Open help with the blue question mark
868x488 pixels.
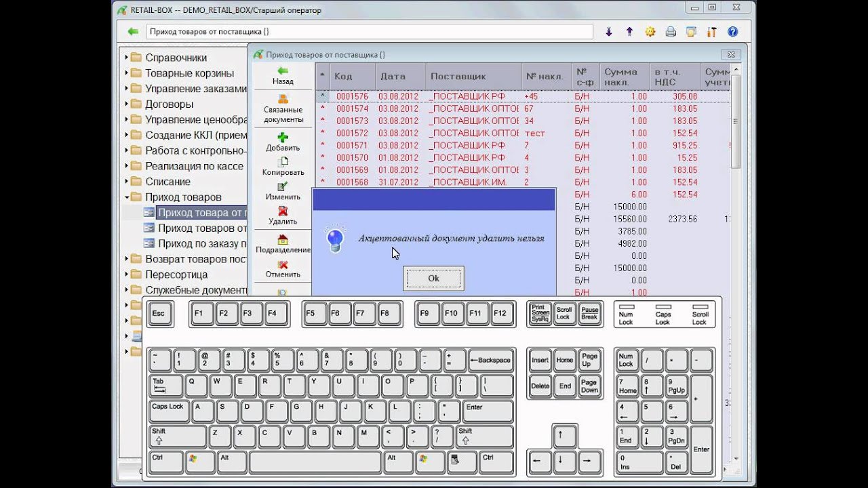732,32
